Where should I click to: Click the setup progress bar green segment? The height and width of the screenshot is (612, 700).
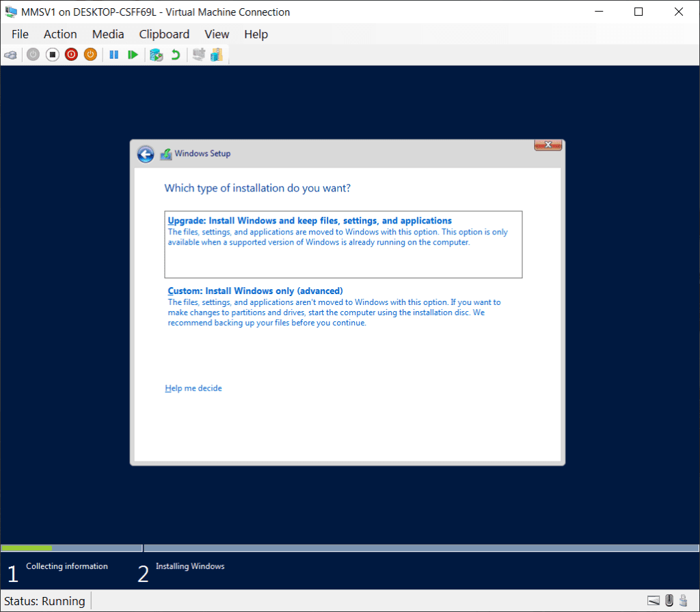(27, 548)
